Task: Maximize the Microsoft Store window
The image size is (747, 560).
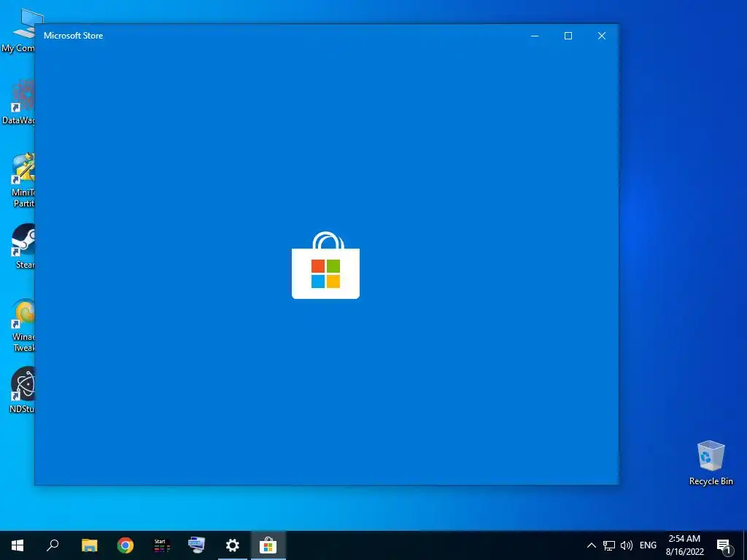Action: pos(568,36)
